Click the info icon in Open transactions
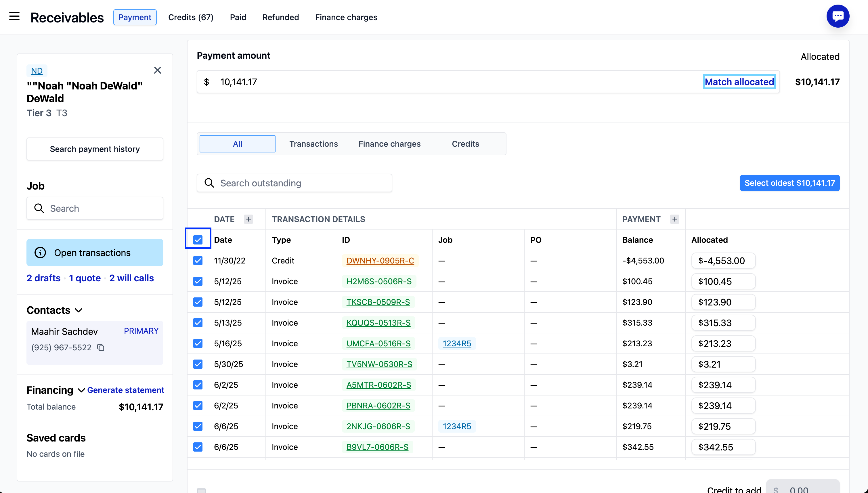Viewport: 868px width, 493px height. (x=40, y=253)
